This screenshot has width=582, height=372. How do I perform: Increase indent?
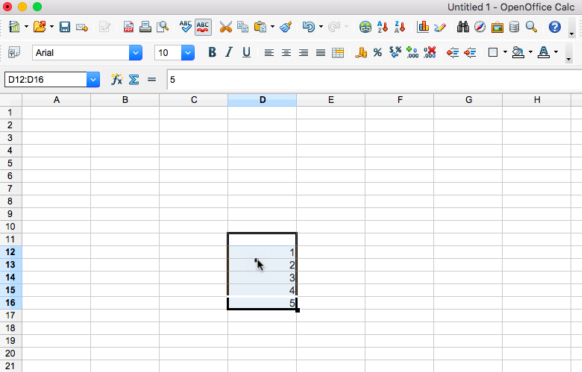point(470,53)
